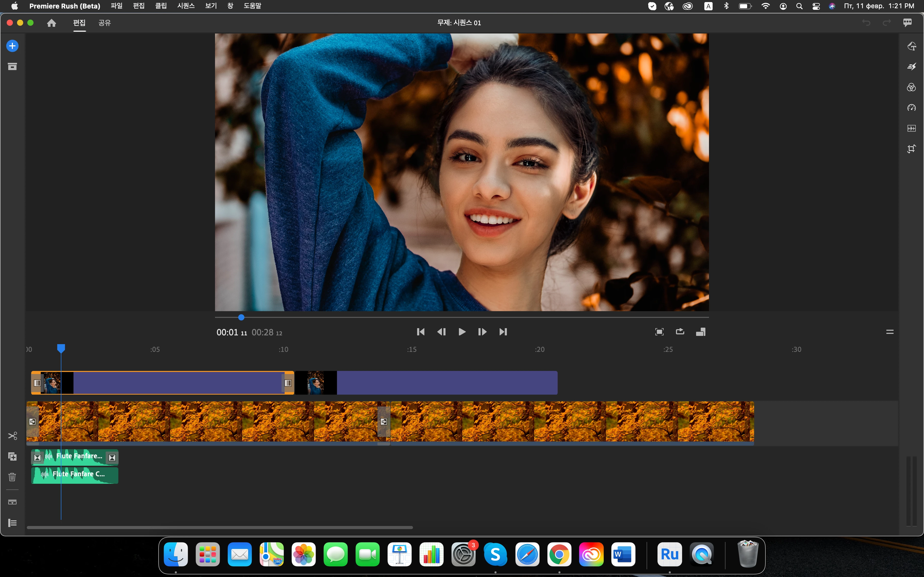Click the duplicate clip icon
Viewport: 924px width, 577px height.
click(12, 456)
